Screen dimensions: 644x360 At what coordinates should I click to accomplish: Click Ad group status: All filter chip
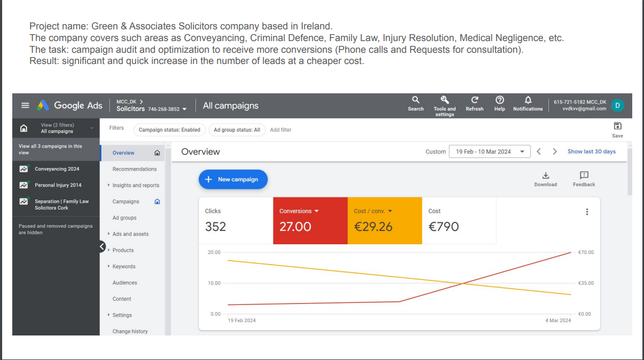point(237,130)
